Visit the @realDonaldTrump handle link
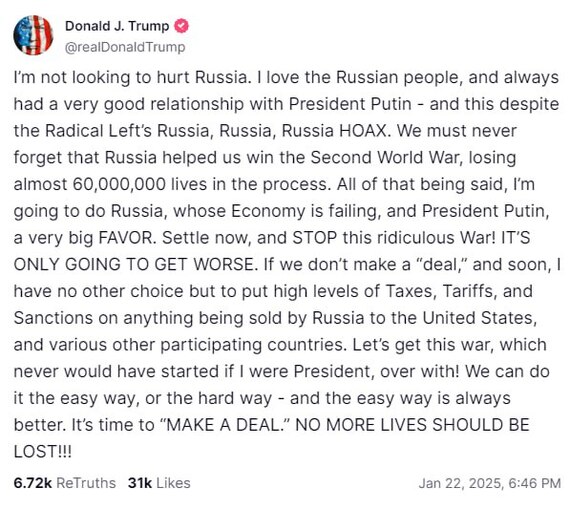Image resolution: width=570 pixels, height=509 pixels. (125, 47)
